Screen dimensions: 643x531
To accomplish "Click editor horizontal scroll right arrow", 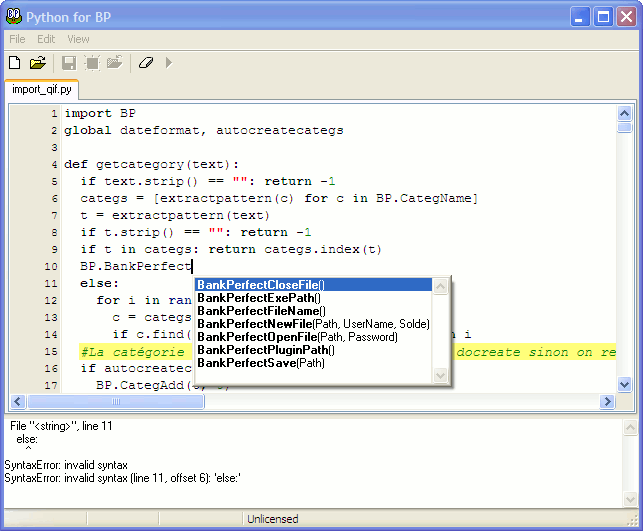I will pyautogui.click(x=607, y=401).
